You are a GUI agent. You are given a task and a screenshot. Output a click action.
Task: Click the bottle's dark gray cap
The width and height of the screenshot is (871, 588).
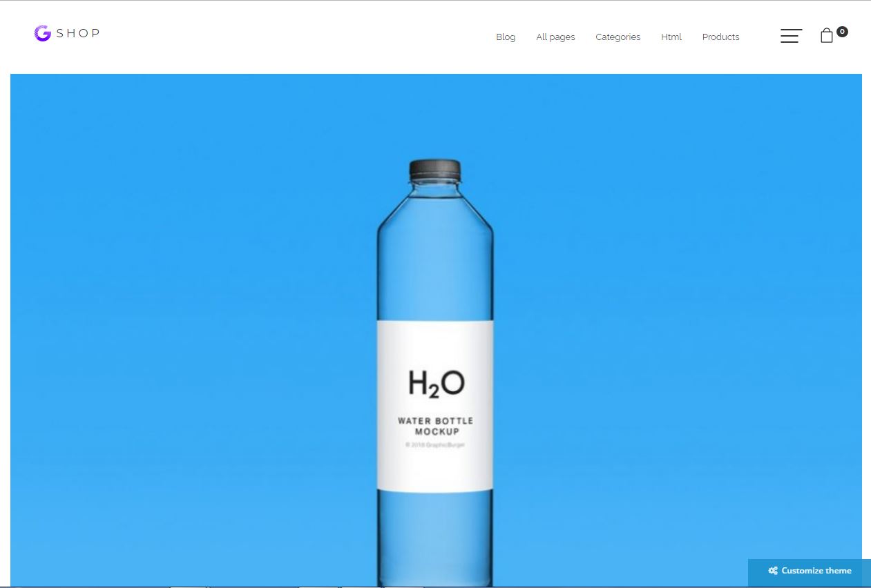[x=434, y=169]
